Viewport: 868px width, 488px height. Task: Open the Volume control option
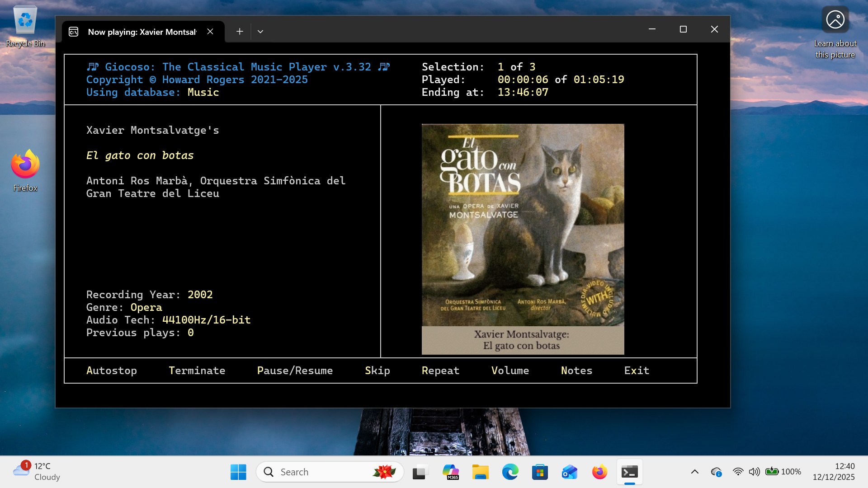(x=510, y=371)
